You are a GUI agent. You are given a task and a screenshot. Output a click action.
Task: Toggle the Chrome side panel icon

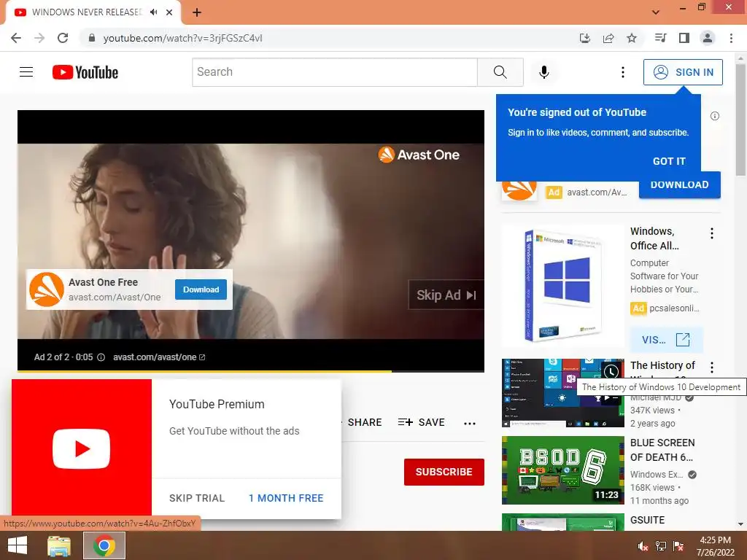(x=684, y=38)
